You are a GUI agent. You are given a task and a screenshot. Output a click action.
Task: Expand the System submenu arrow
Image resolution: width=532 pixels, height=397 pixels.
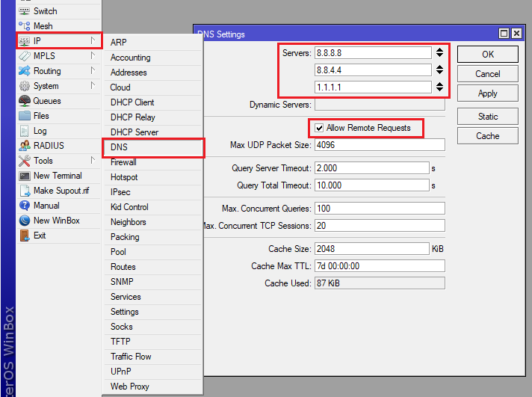tap(93, 85)
